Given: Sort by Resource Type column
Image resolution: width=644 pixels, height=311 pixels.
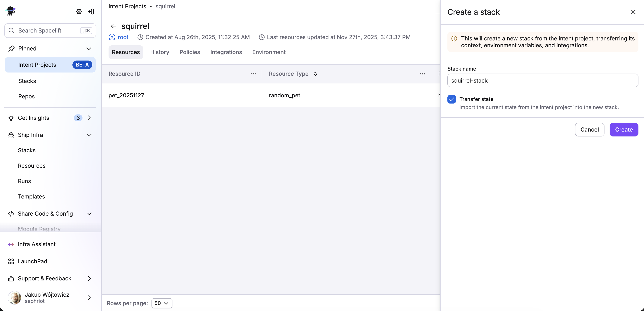Looking at the screenshot, I should coord(315,74).
